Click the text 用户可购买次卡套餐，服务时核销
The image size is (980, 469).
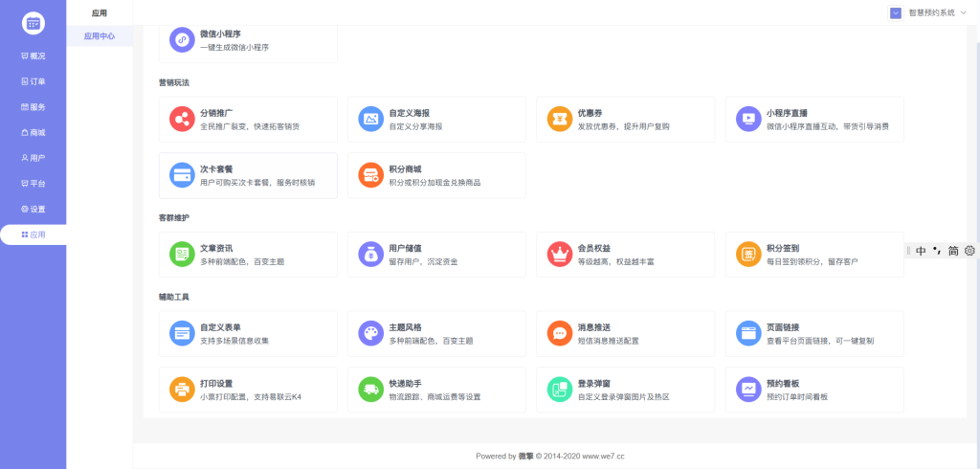tap(257, 183)
